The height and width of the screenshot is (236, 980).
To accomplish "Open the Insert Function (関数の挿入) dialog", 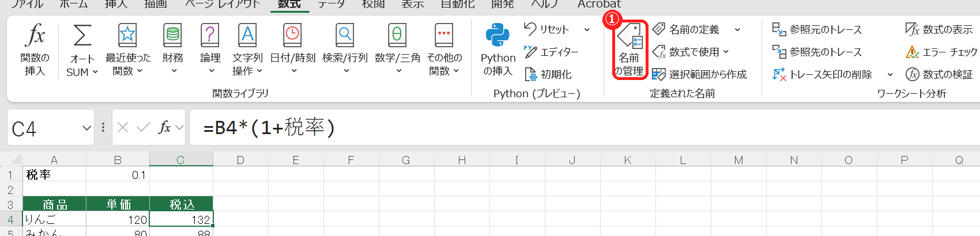I will pyautogui.click(x=35, y=50).
